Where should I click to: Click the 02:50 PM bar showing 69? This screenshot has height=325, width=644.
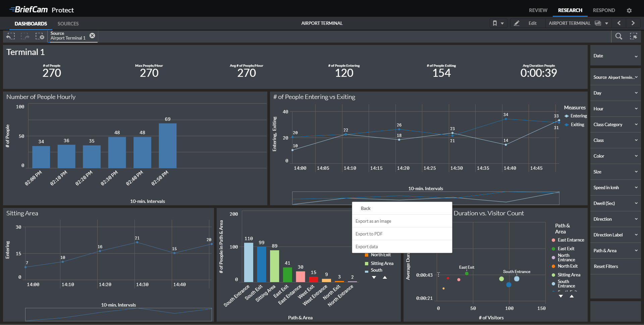167,146
